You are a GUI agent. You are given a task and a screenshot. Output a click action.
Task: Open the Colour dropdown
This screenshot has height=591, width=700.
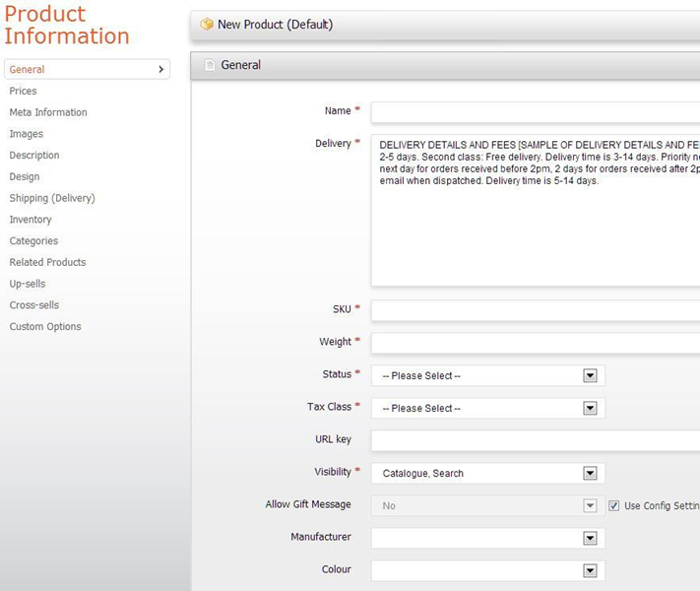[590, 570]
